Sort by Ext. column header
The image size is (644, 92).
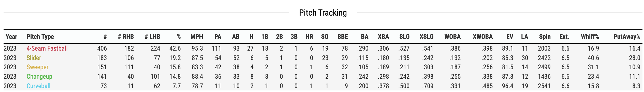point(564,37)
